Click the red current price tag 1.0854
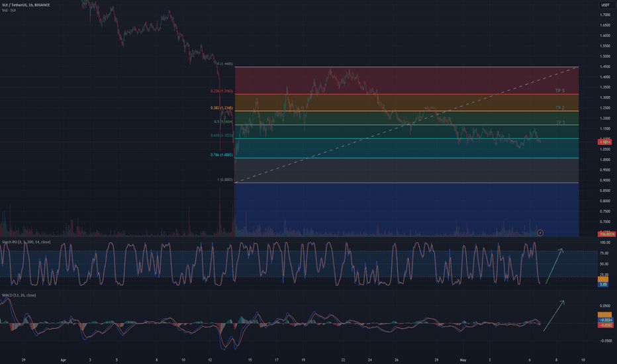 tap(605, 142)
